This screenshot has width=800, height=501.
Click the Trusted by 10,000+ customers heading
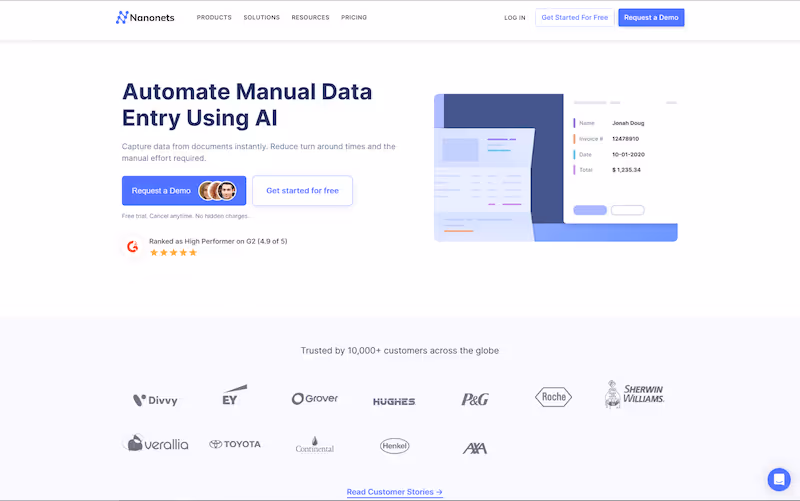pos(399,350)
